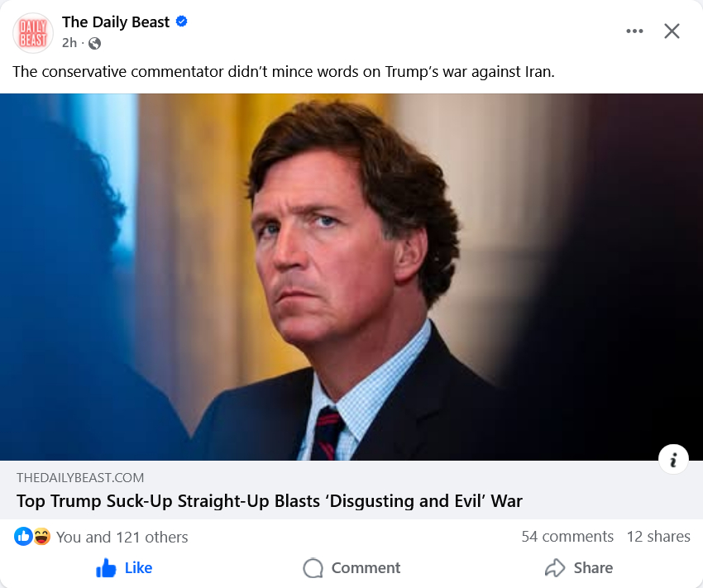Expand the 54 comments list
Viewport: 703px width, 588px height.
567,537
